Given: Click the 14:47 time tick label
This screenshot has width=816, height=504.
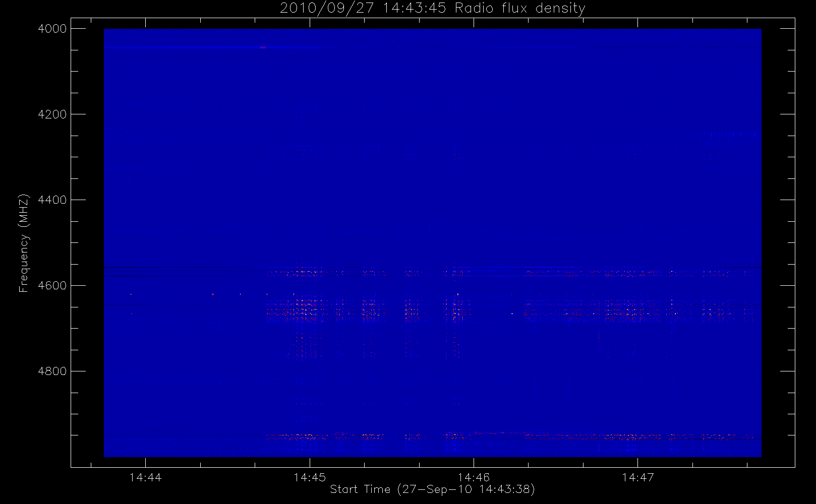Looking at the screenshot, I should point(637,477).
